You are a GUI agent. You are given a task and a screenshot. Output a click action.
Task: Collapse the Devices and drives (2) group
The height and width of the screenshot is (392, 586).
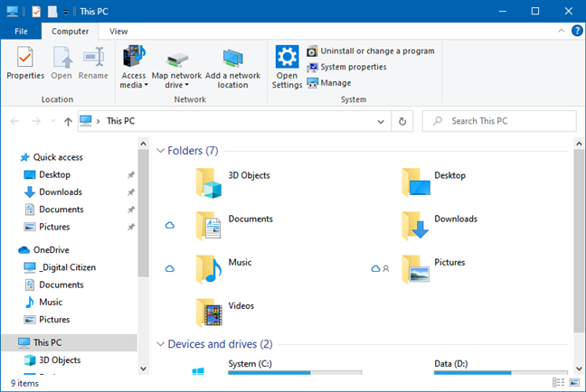click(160, 344)
